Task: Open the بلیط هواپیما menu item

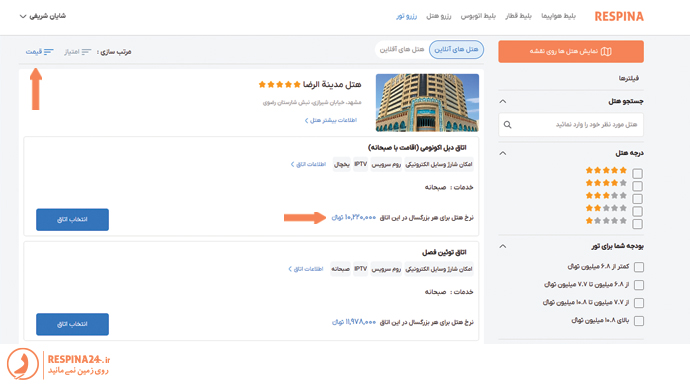Action: tap(558, 16)
